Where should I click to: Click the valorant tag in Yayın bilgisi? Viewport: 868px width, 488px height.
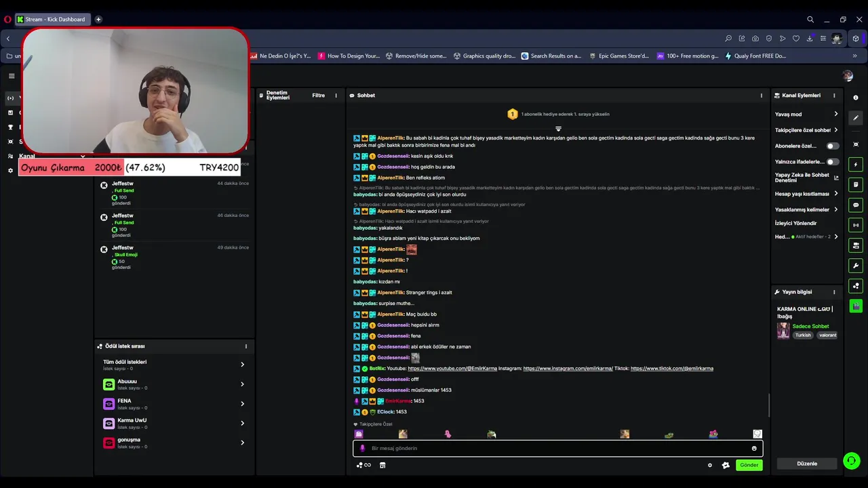pyautogui.click(x=827, y=335)
